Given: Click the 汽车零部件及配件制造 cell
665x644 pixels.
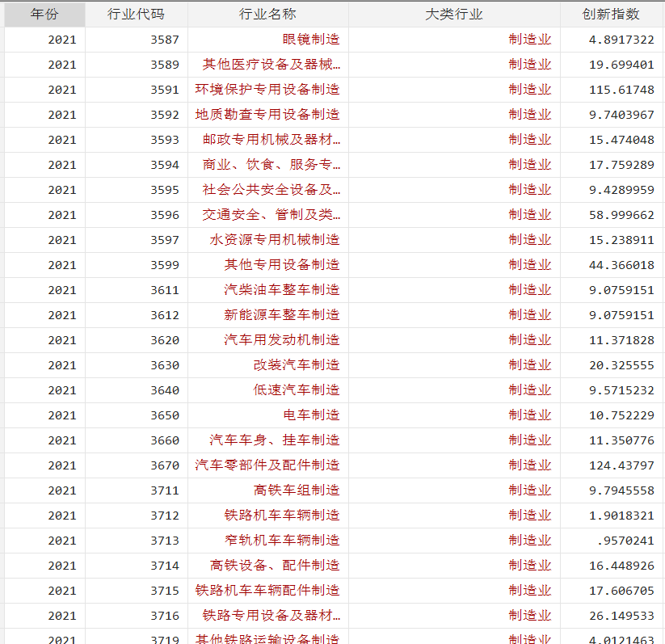Looking at the screenshot, I should tap(268, 465).
